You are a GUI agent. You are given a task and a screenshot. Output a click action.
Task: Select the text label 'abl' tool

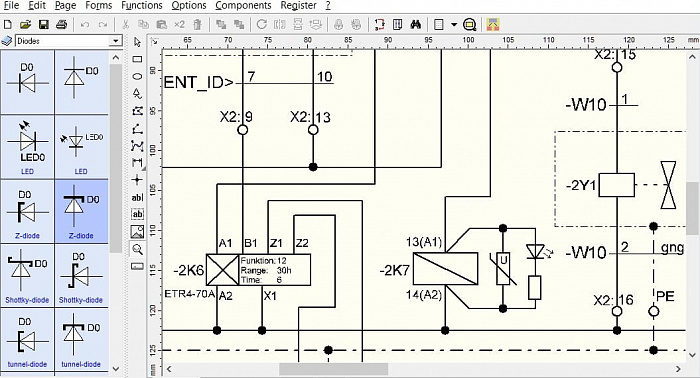click(x=137, y=197)
